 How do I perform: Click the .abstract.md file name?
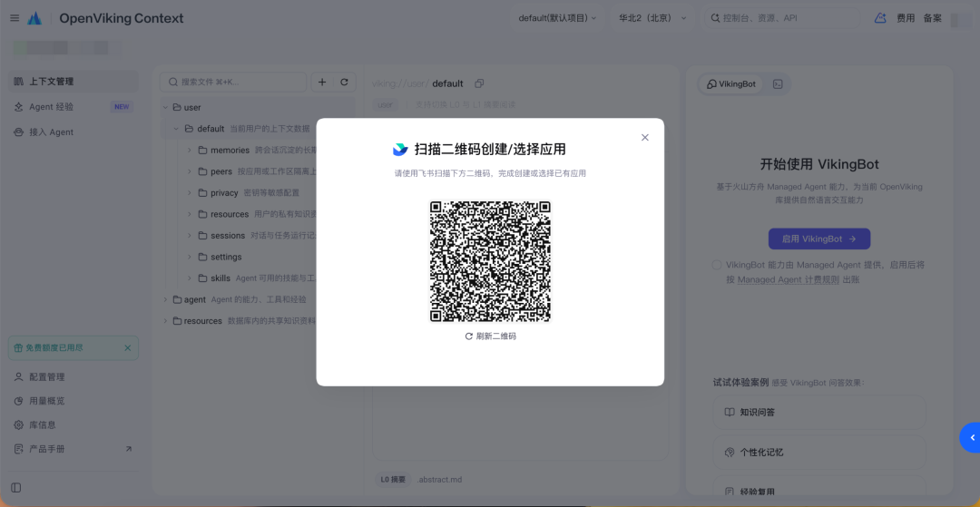(439, 480)
